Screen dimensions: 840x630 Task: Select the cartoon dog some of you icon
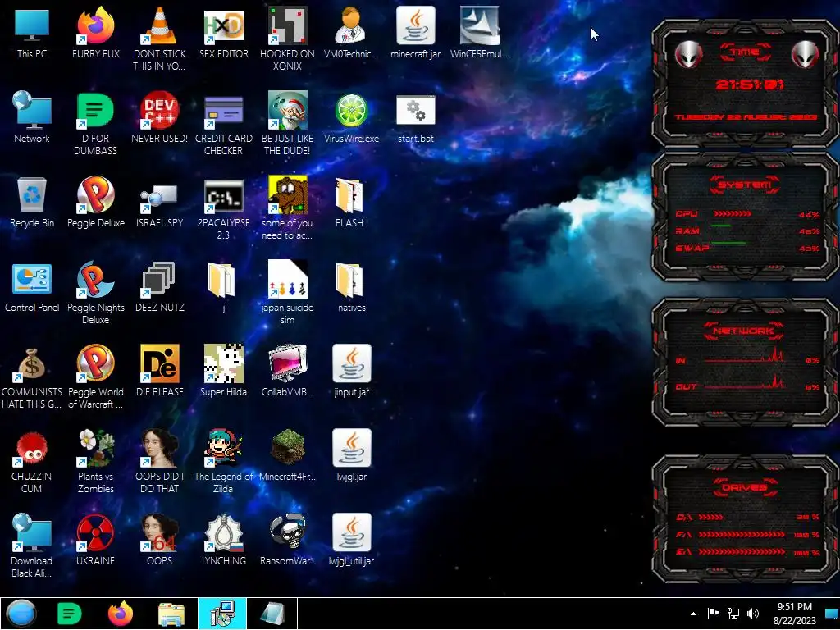pos(287,208)
